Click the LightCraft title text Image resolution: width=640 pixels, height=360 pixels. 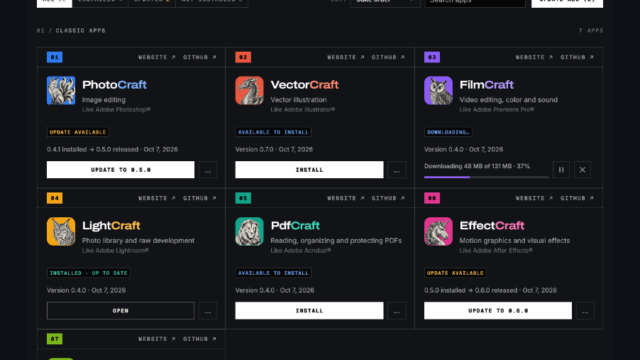[111, 226]
